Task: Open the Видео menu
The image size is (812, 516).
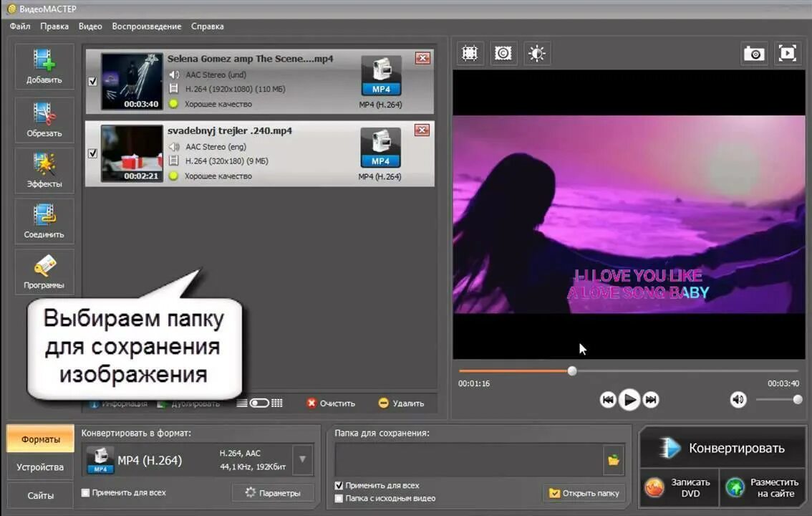Action: [x=90, y=26]
